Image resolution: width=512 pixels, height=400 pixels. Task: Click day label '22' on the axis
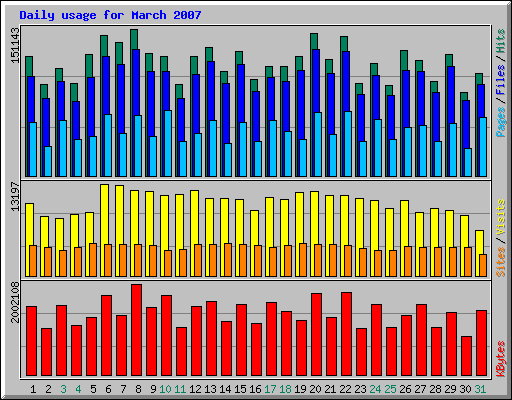pos(345,389)
